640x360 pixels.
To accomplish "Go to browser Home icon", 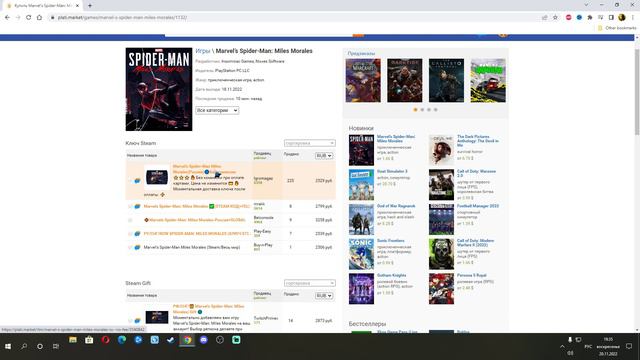I will [x=39, y=18].
